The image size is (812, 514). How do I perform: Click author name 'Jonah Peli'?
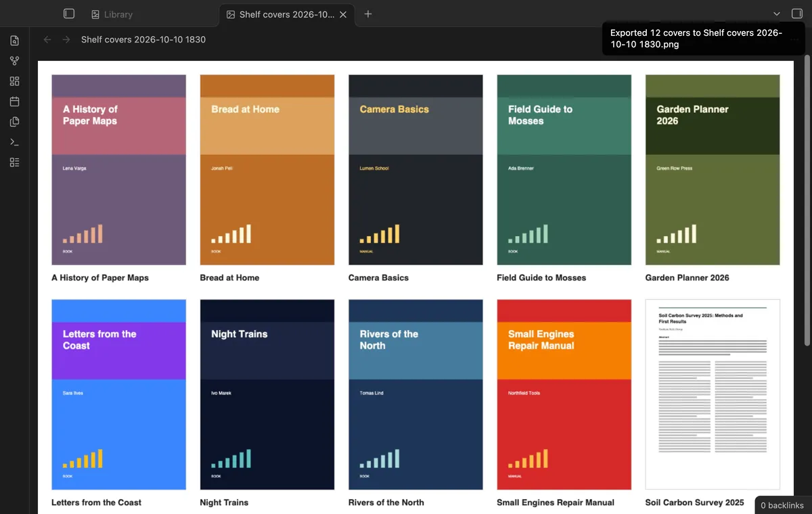(x=222, y=168)
